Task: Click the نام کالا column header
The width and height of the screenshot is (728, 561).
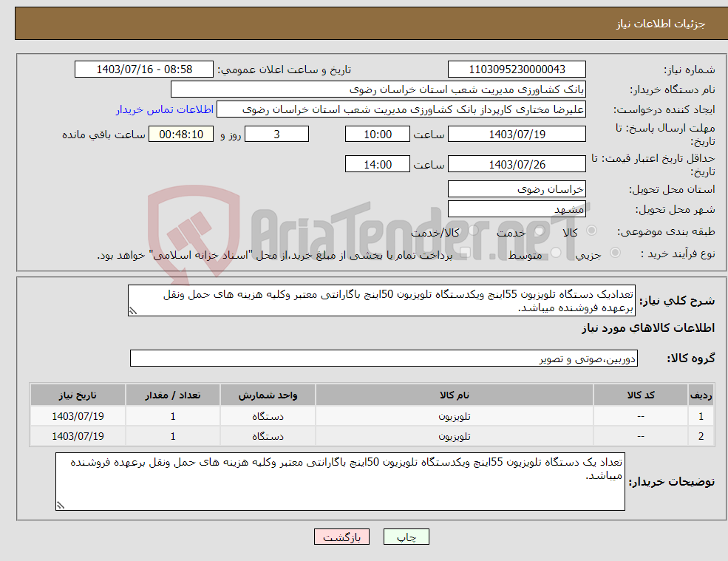Action: coord(455,395)
